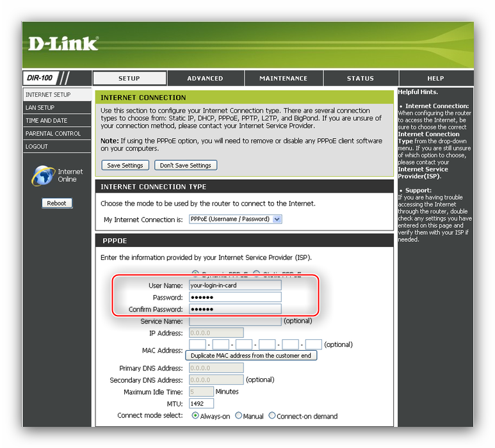This screenshot has width=495, height=448.
Task: Click LOGOUT in the sidebar
Action: (x=57, y=147)
